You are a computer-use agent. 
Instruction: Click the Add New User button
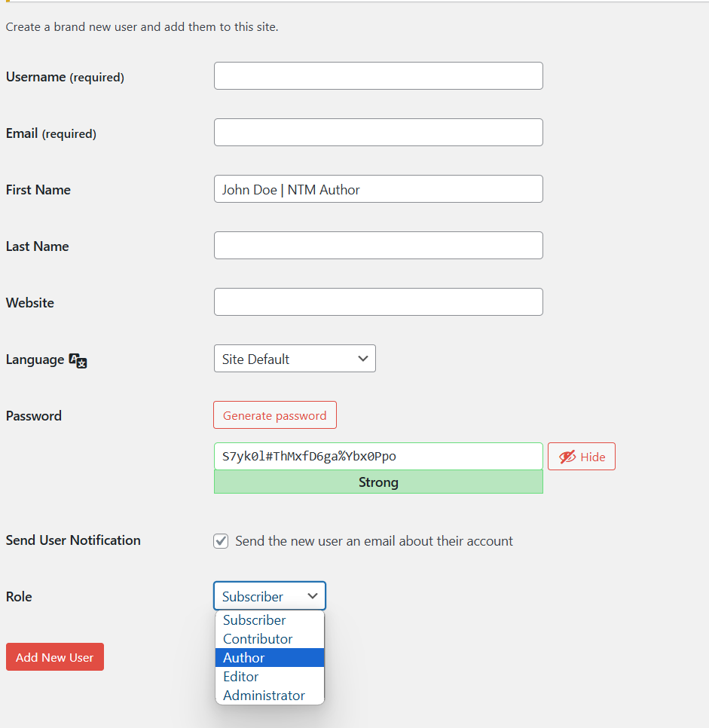pos(55,657)
